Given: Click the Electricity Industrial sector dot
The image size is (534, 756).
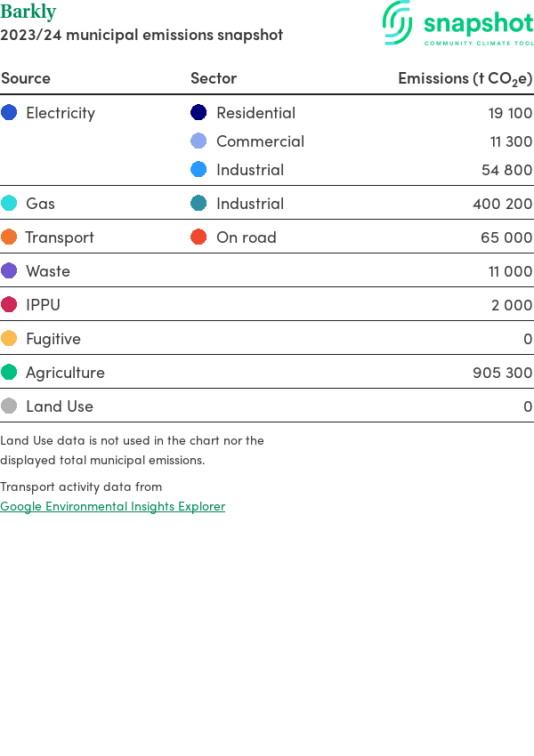Looking at the screenshot, I should 198,169.
